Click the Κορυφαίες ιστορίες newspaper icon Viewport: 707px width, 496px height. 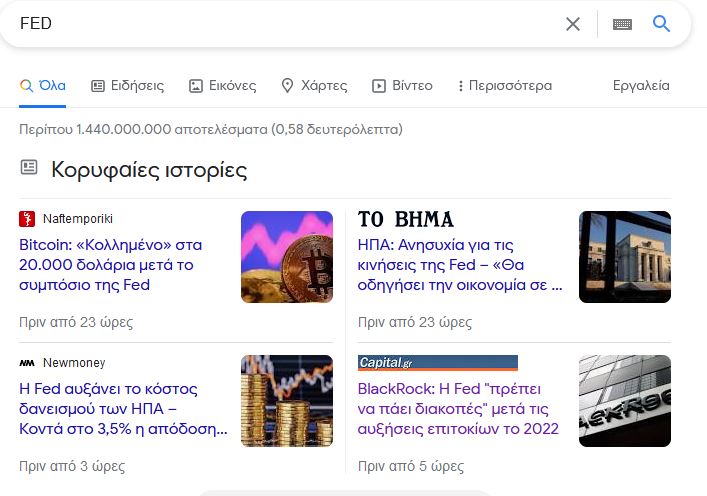(29, 167)
